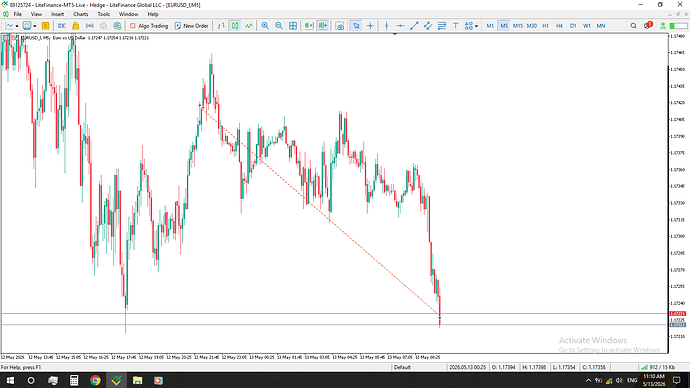Select the text label tool
The height and width of the screenshot is (388, 690).
pyautogui.click(x=455, y=26)
